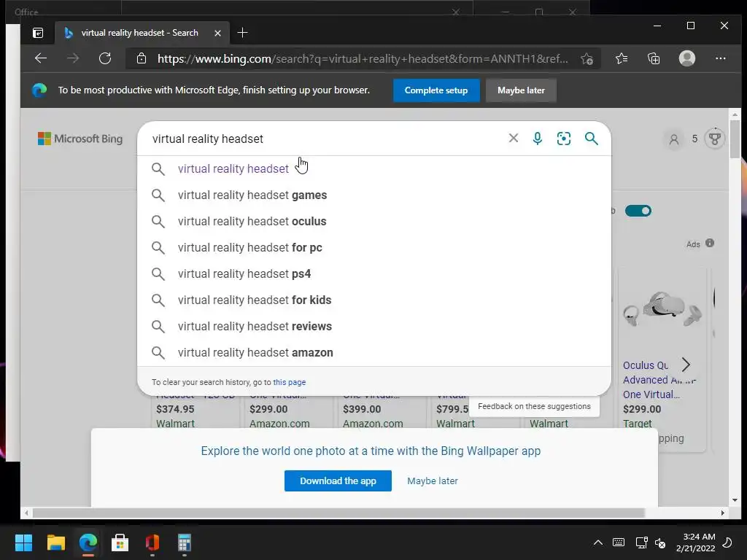
Task: Click the horizontal scrollbar thumb
Action: pyautogui.click(x=338, y=513)
